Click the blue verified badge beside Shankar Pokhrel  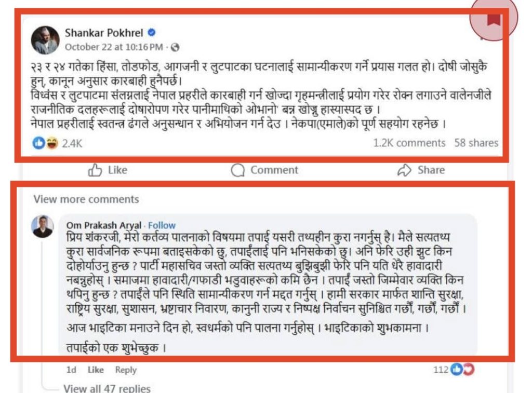coord(152,33)
